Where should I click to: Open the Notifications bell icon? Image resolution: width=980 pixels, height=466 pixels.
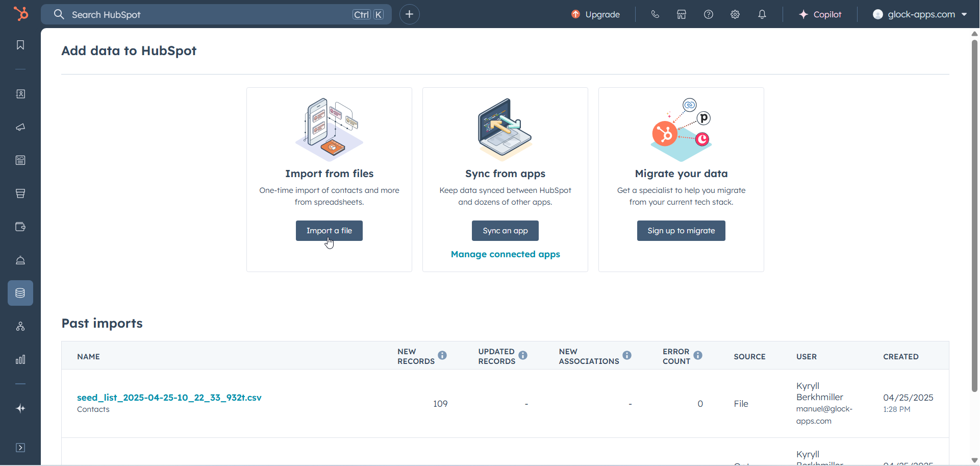[x=762, y=14]
